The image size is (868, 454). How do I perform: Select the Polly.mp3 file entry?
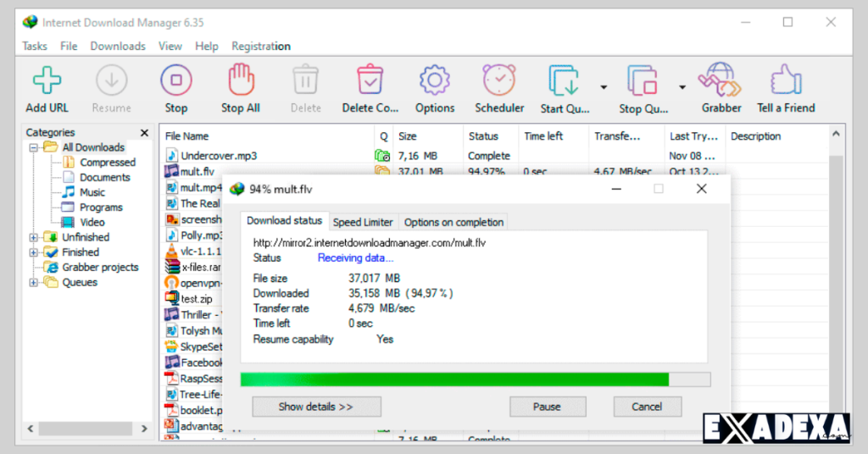click(202, 235)
